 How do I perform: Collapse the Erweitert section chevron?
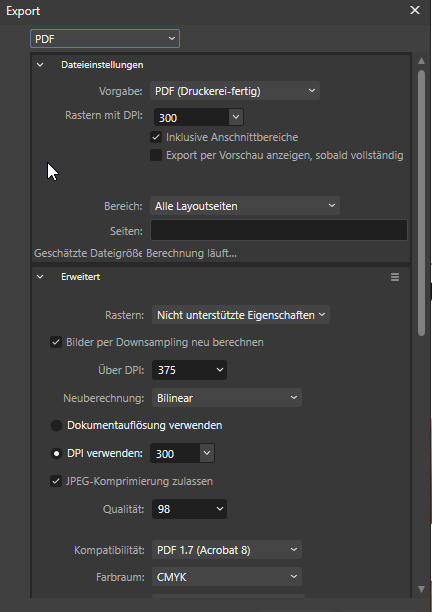click(40, 277)
